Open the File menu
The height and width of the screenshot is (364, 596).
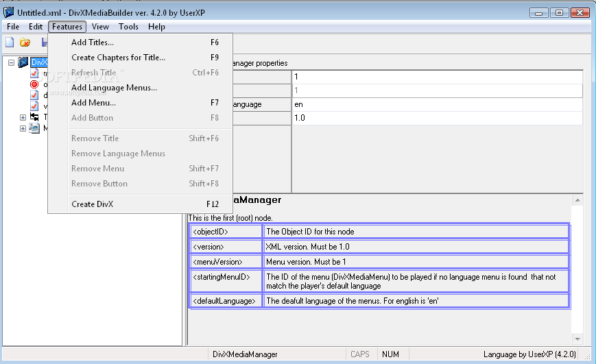point(13,27)
